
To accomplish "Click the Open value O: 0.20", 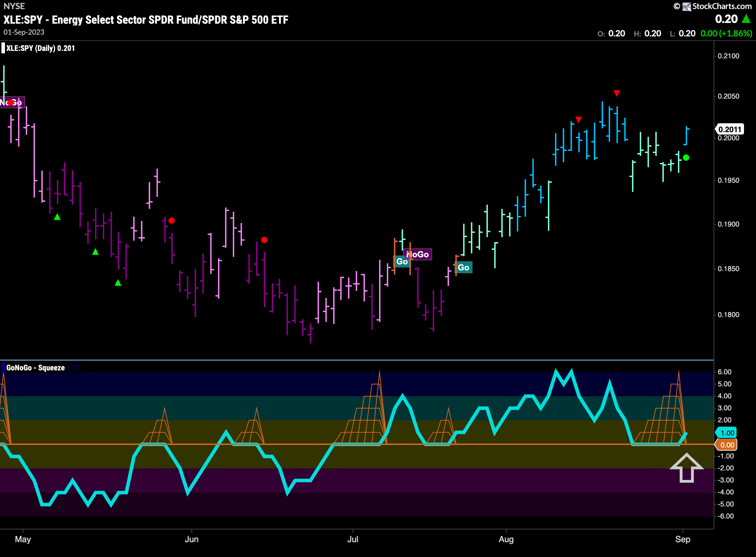I will tap(612, 34).
